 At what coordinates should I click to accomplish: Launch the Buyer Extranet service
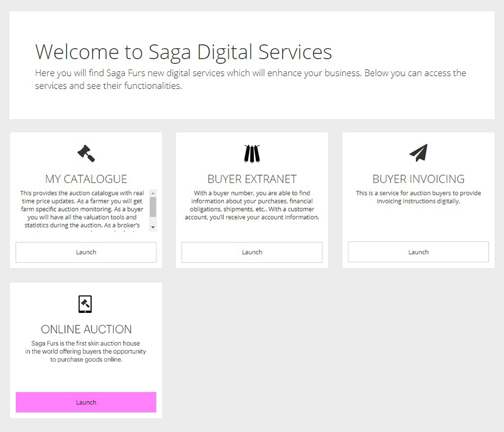252,252
